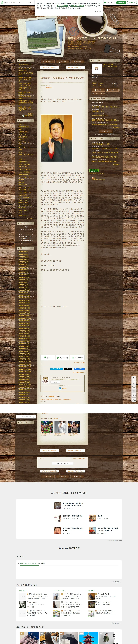Click フォロー button in the author follow box
This screenshot has height=644, width=138.
tap(55, 382)
